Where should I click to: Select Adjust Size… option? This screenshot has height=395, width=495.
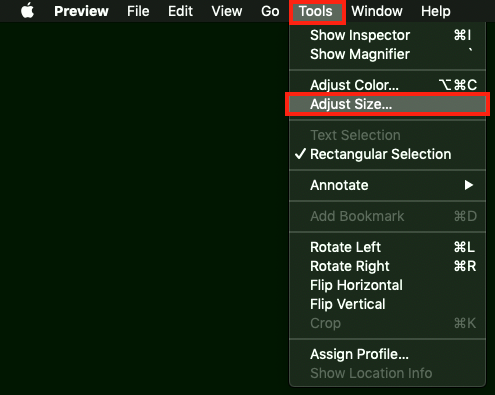387,104
